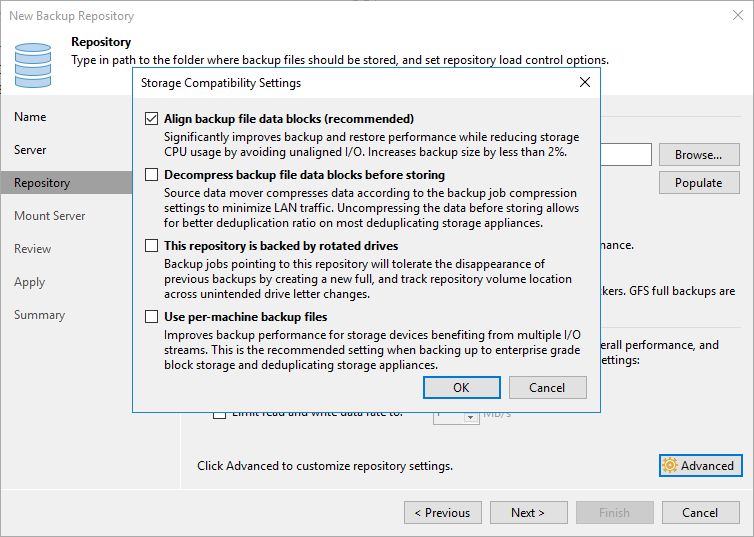Uncheck Align backup file data blocks
754x537 pixels.
151,118
